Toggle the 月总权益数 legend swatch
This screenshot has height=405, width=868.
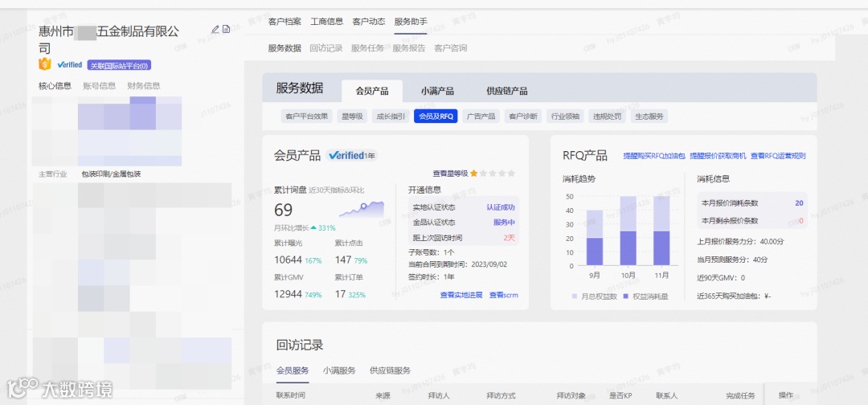575,297
